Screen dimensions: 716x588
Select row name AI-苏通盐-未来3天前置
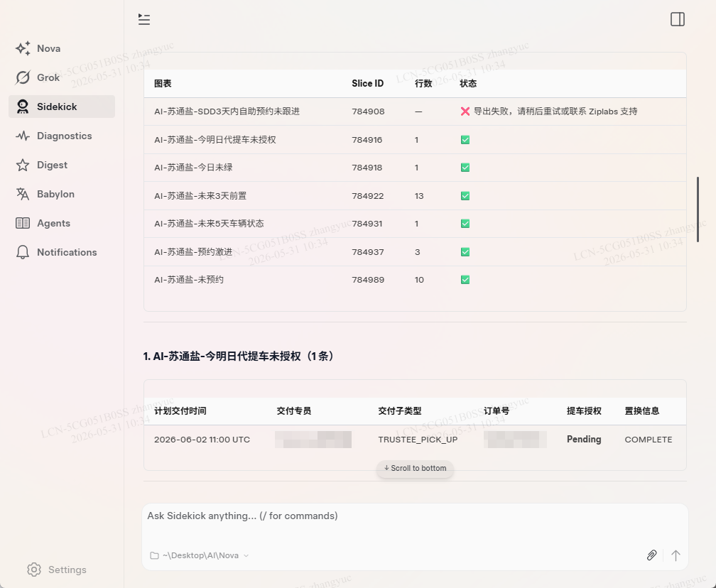(200, 196)
